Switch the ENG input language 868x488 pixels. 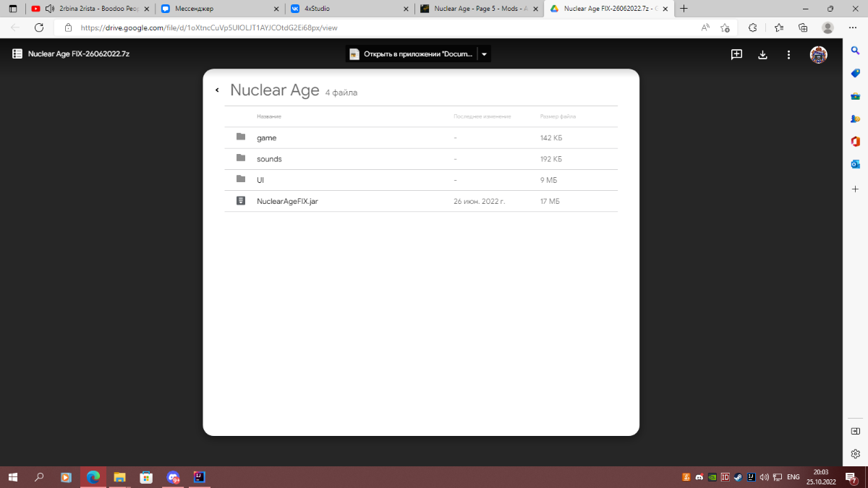pyautogui.click(x=793, y=477)
